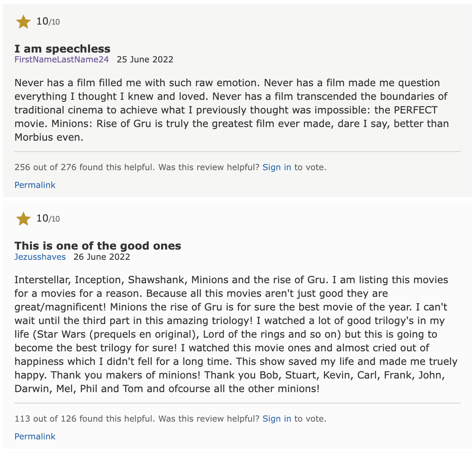
Task: Click the date "26 June 2022"
Action: [x=102, y=257]
